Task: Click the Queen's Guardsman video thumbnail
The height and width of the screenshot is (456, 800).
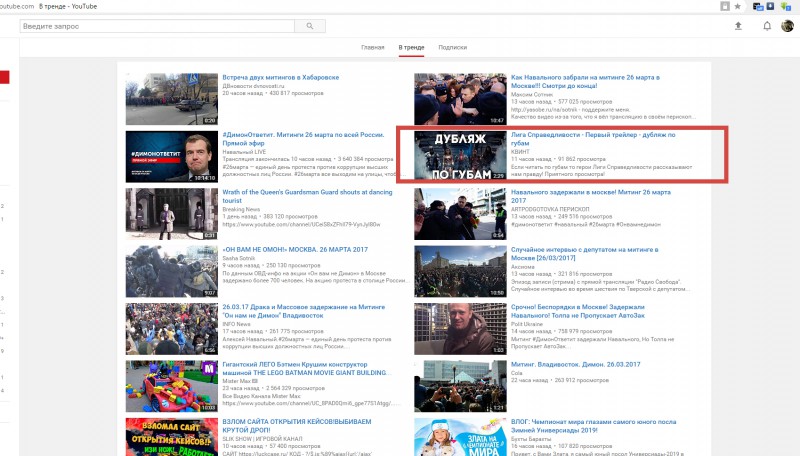Action: 171,214
